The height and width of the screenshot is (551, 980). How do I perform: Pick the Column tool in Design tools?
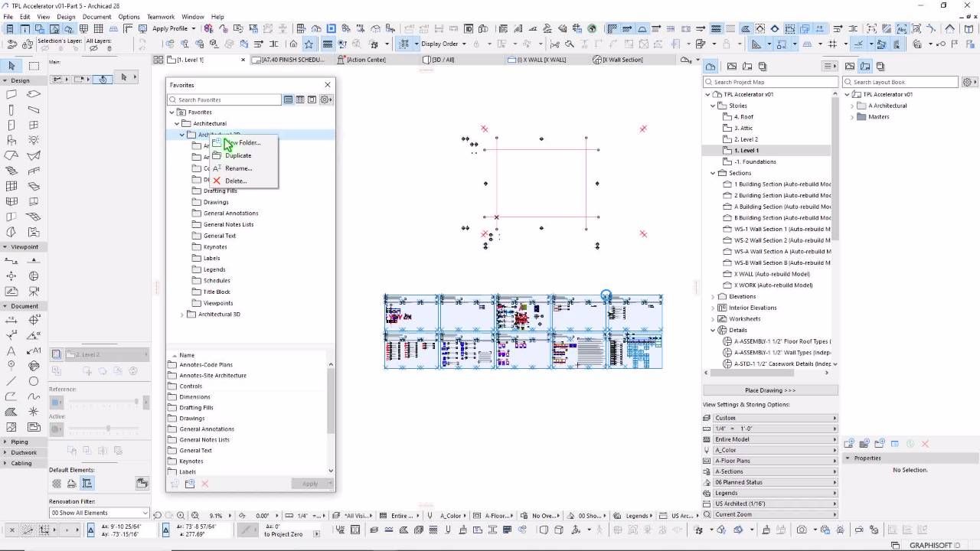pos(11,110)
